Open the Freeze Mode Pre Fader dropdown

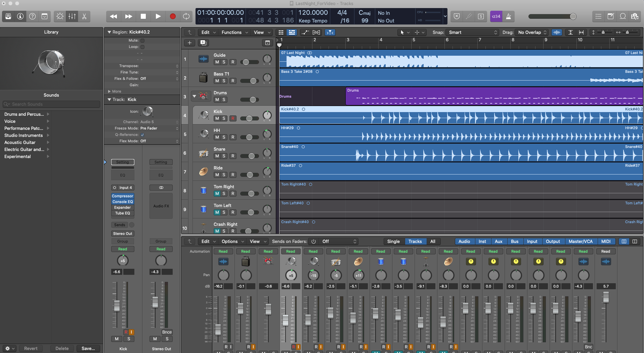point(160,128)
